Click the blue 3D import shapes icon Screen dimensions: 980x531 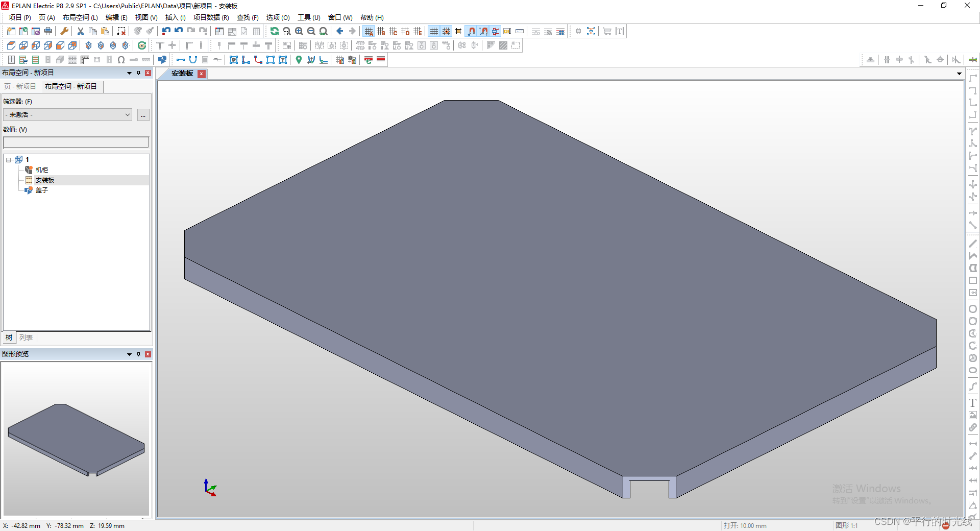[x=162, y=60]
